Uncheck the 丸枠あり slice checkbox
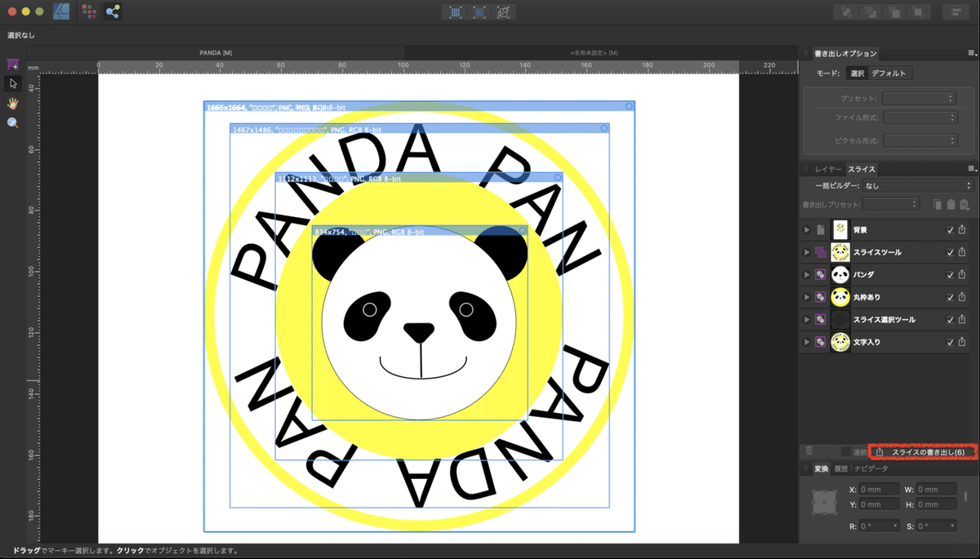The width and height of the screenshot is (980, 559). (x=950, y=298)
